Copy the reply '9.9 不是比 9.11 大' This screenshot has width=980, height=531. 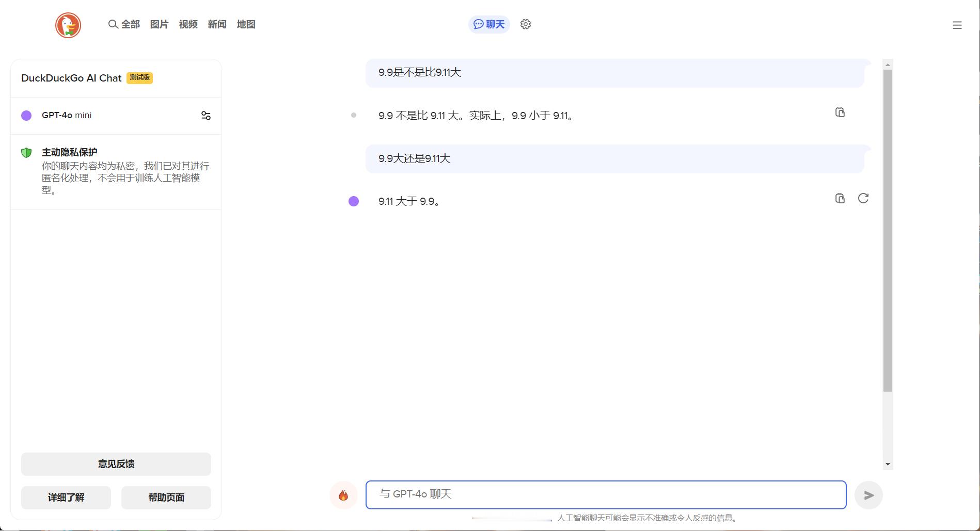tap(840, 112)
